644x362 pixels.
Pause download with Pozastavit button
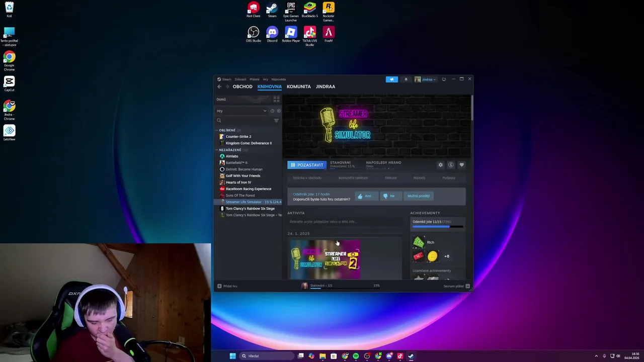(x=307, y=165)
